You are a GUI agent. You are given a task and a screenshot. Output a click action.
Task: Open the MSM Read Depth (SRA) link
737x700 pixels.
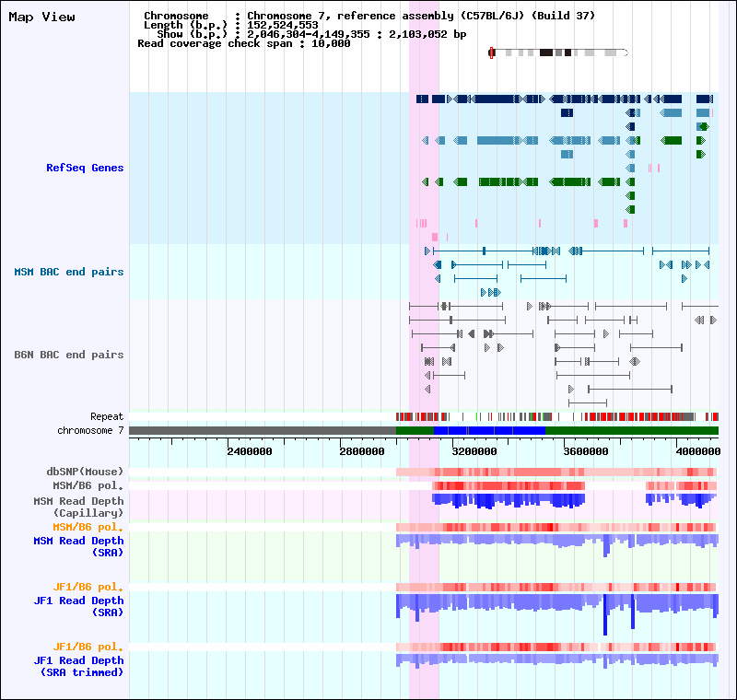(x=78, y=546)
